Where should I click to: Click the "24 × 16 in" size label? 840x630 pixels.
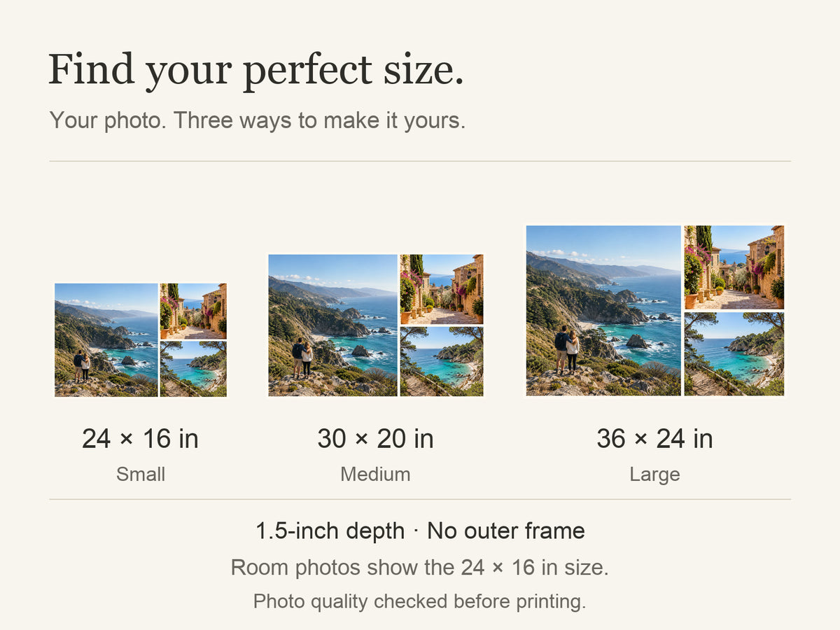[141, 439]
